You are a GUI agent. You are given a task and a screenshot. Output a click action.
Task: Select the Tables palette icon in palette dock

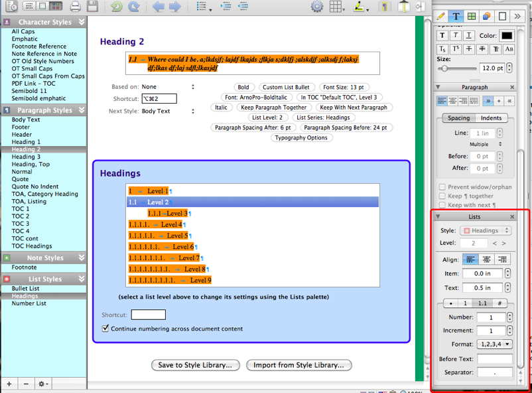472,16
